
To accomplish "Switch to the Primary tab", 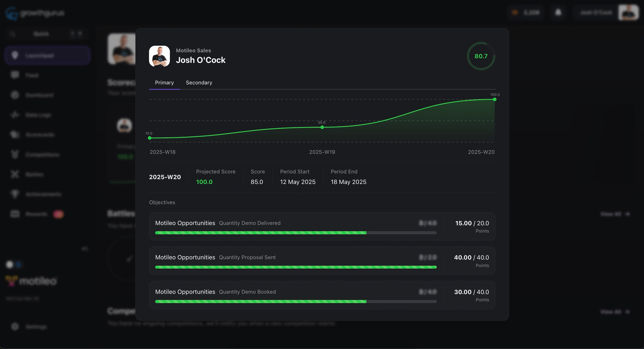I will [164, 83].
